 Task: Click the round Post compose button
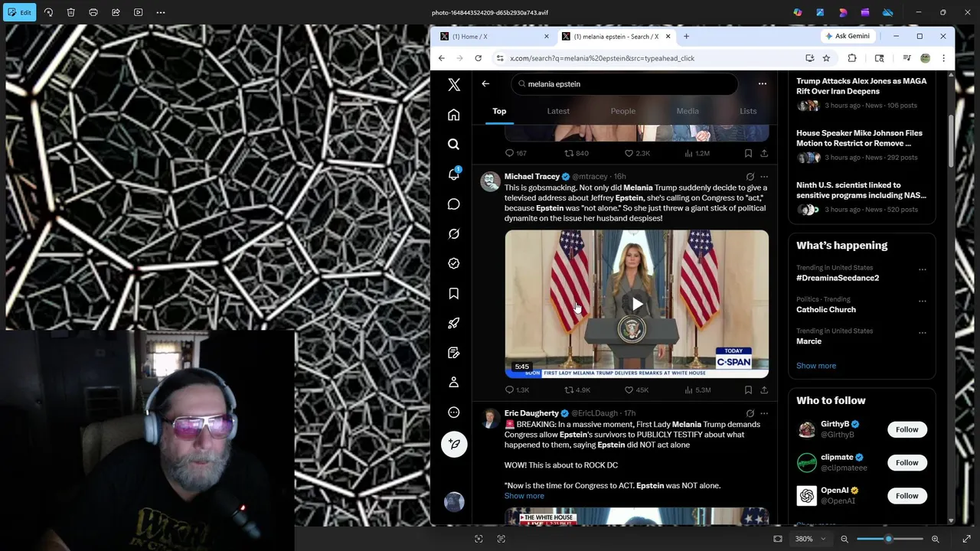[454, 444]
